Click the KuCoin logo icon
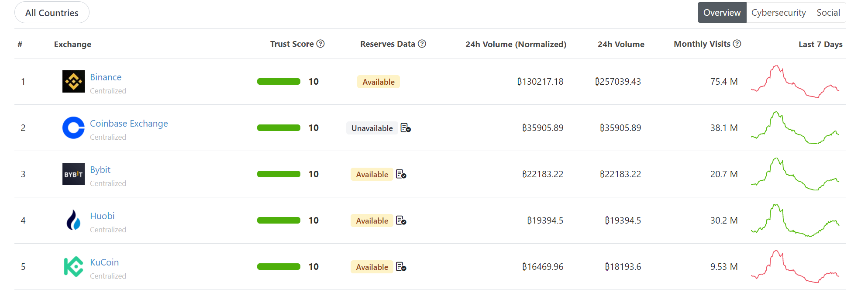The image size is (868, 293). pyautogui.click(x=73, y=266)
